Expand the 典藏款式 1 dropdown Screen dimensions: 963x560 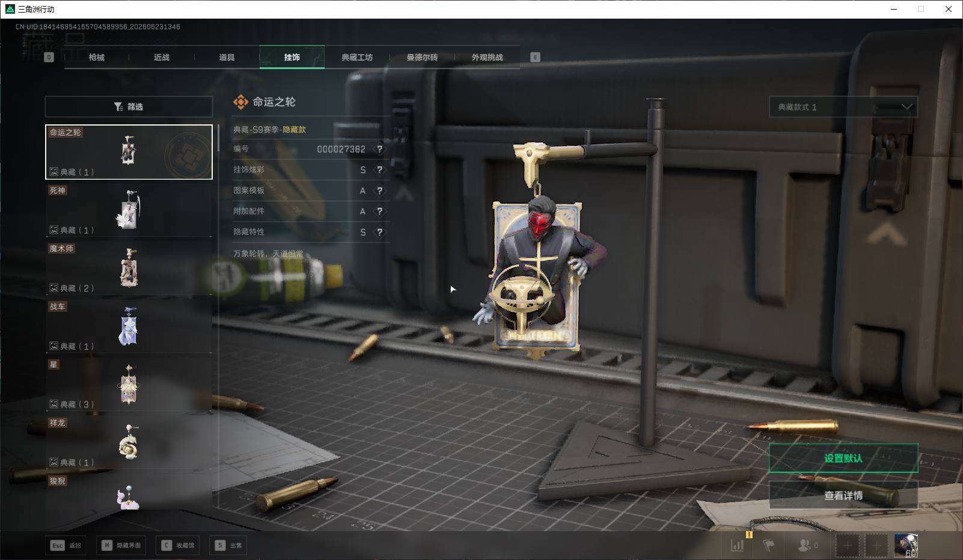(x=843, y=107)
